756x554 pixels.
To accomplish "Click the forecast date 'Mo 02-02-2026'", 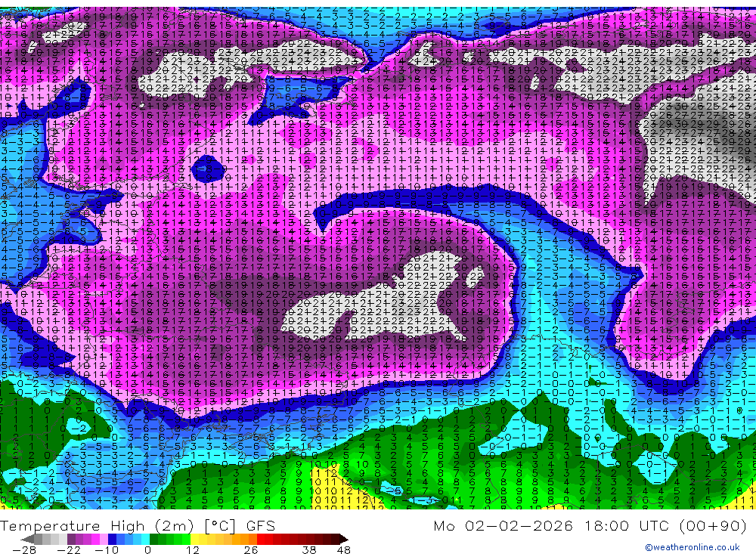I will 503,525.
